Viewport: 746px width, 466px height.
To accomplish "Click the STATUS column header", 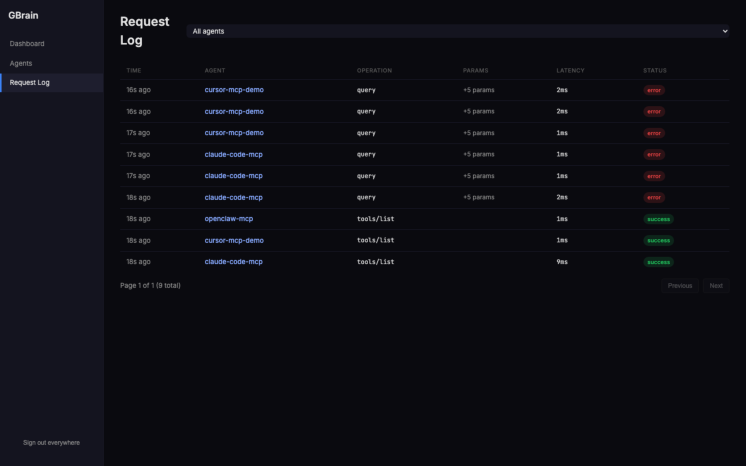I will pyautogui.click(x=655, y=70).
